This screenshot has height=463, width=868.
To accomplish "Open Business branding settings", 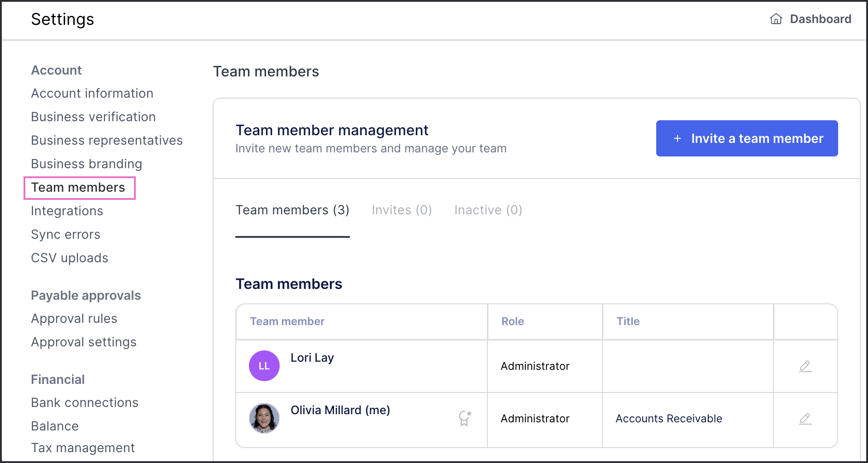I will coord(86,164).
